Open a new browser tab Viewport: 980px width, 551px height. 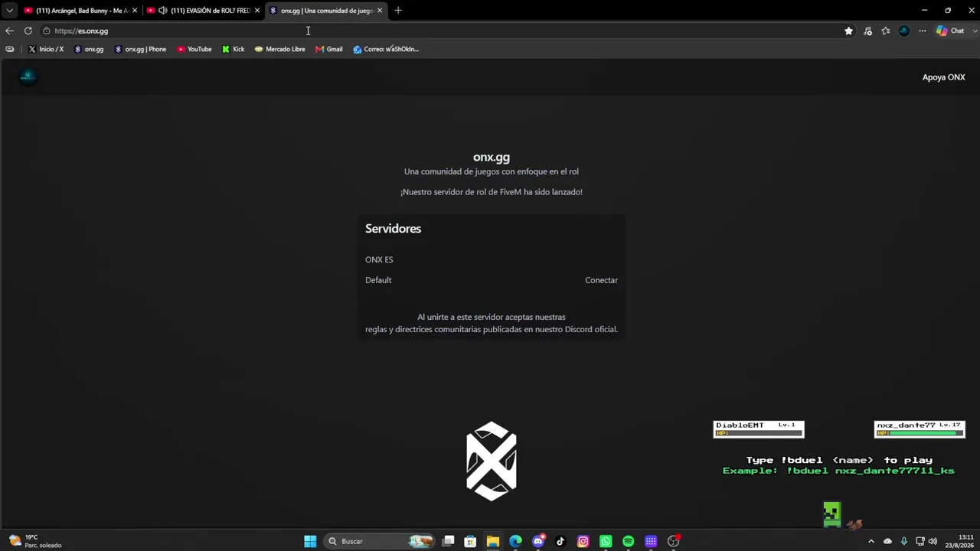tap(398, 11)
